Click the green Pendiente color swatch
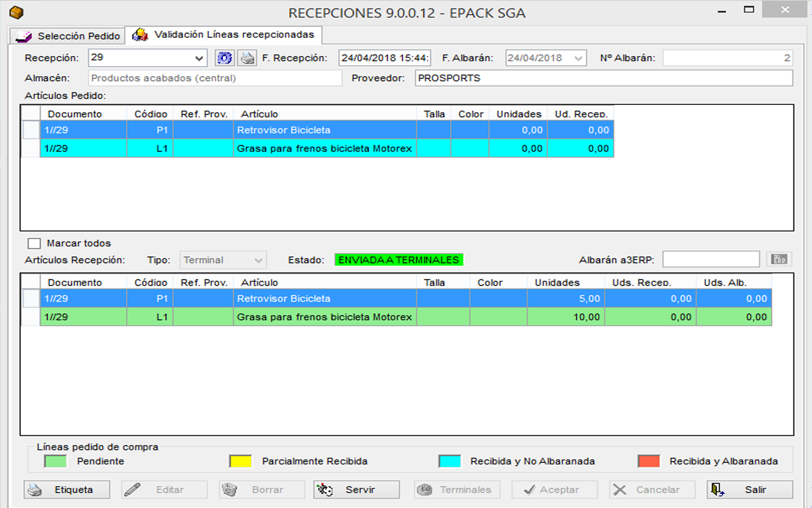 tap(55, 461)
